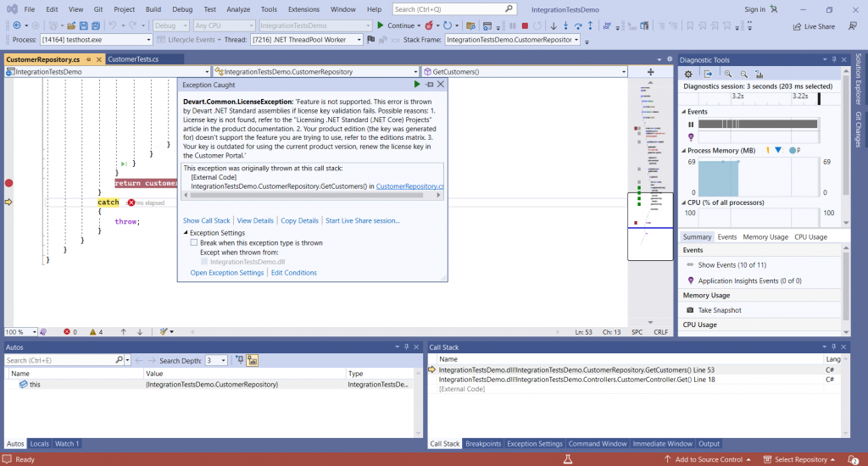This screenshot has height=466, width=868.
Task: Click the Live Share icon
Action: [797, 26]
